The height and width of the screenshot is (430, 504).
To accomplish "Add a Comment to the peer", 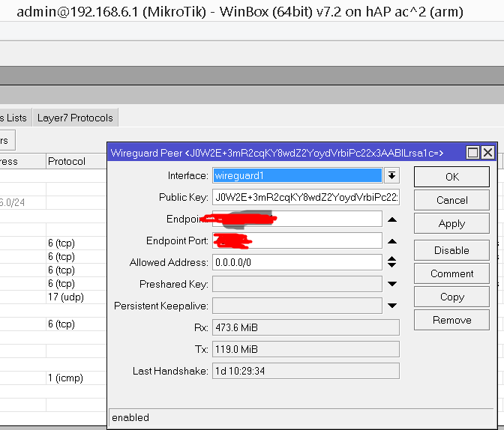I will 451,273.
